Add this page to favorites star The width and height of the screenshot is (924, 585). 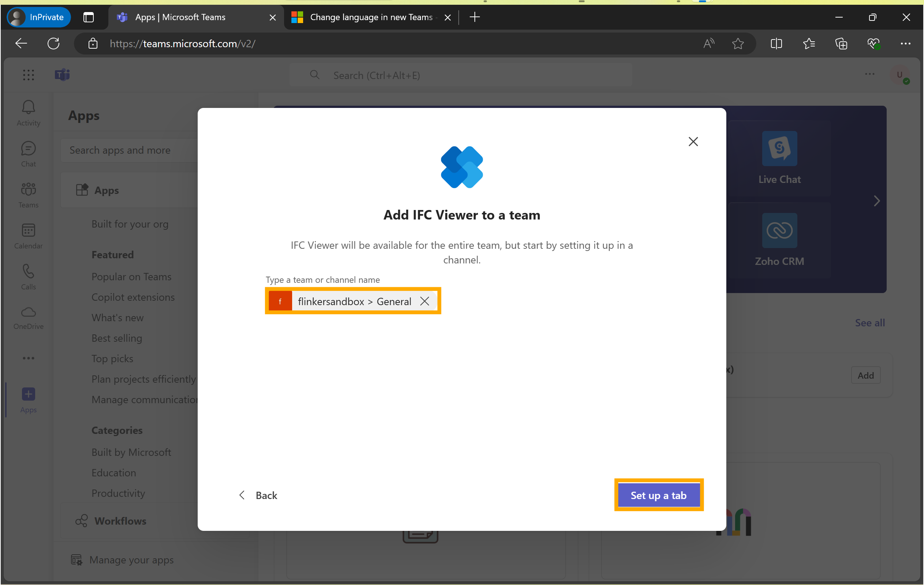[738, 43]
